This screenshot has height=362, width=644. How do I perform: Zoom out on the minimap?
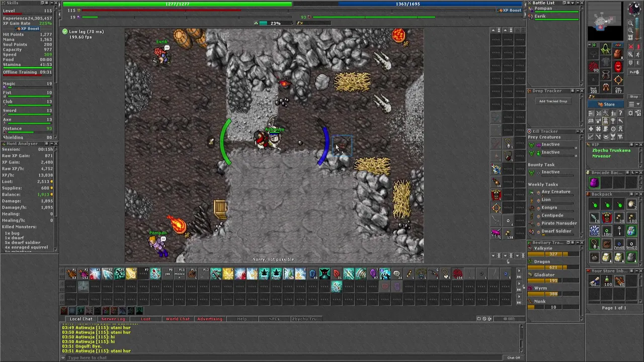pyautogui.click(x=630, y=23)
